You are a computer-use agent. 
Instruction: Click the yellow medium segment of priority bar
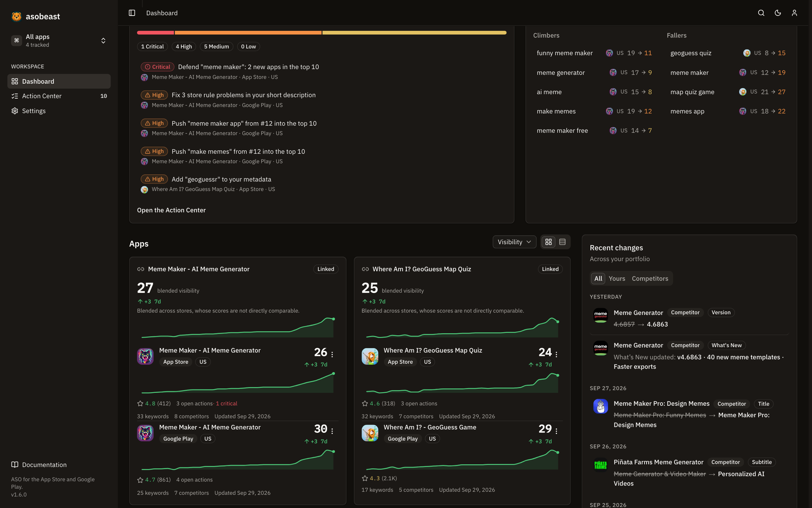click(414, 33)
